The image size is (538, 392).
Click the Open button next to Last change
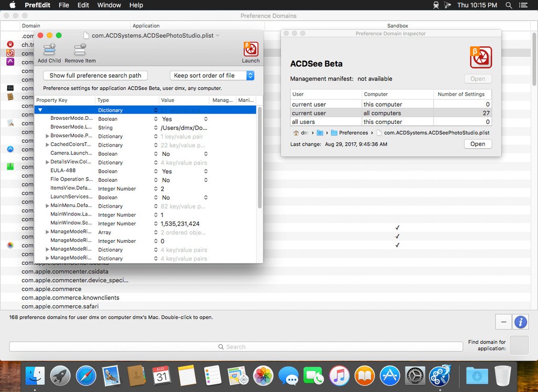(478, 144)
